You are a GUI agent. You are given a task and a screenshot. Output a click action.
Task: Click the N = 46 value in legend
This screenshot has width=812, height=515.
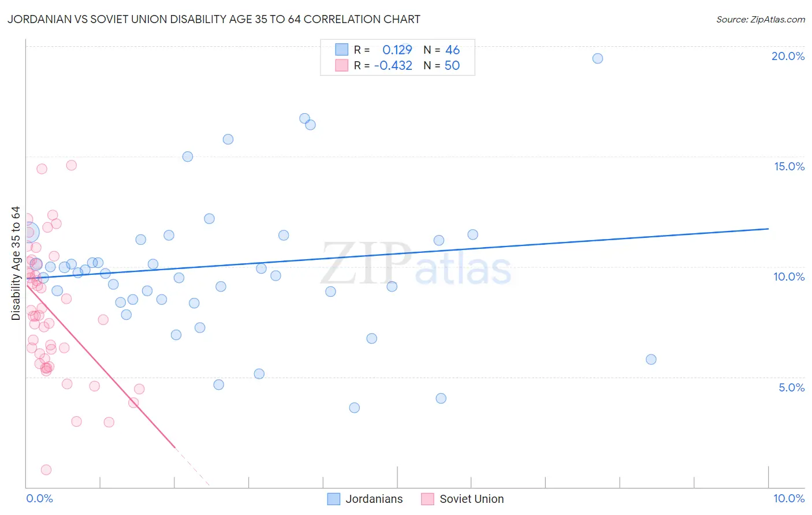pyautogui.click(x=442, y=50)
